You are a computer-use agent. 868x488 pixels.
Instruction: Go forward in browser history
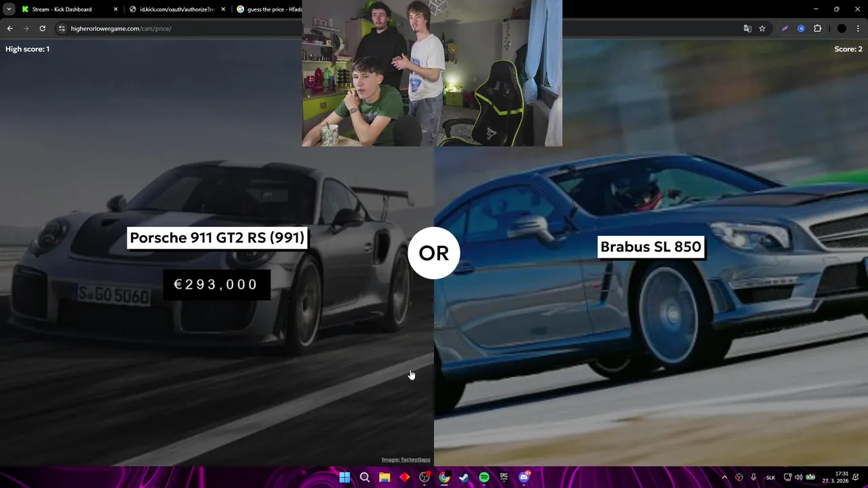[x=26, y=28]
